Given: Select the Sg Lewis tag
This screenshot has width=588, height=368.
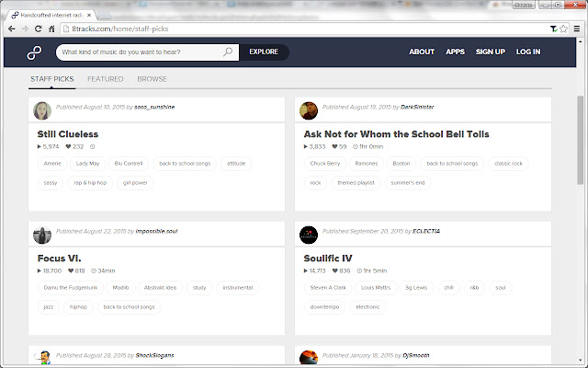Looking at the screenshot, I should 416,288.
